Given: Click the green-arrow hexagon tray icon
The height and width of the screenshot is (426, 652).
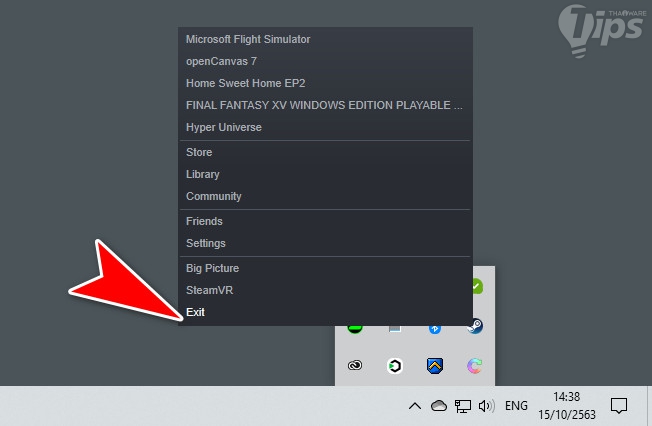Looking at the screenshot, I should tap(395, 366).
